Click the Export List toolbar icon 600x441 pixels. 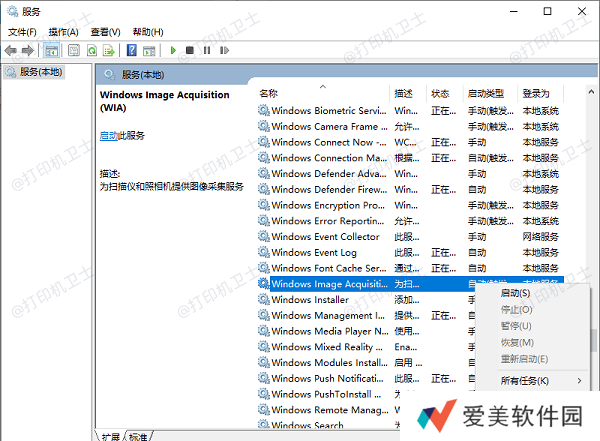click(110, 50)
